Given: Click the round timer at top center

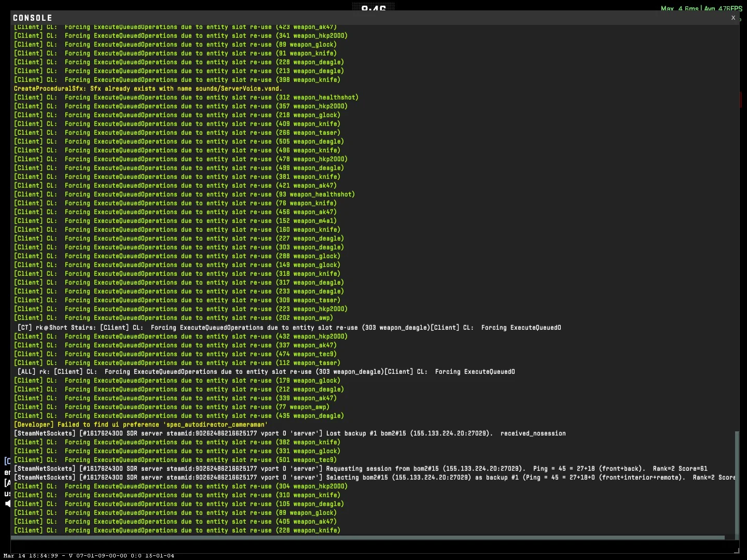Looking at the screenshot, I should point(374,7).
